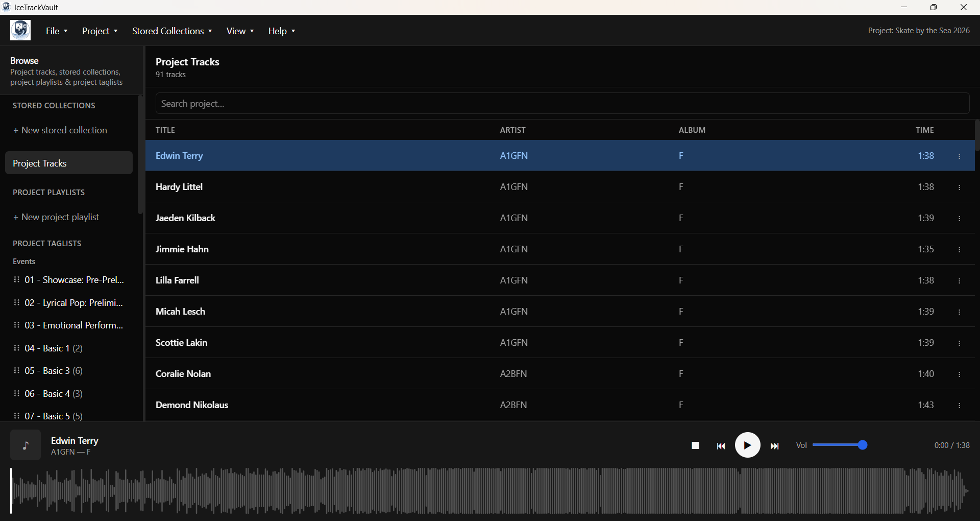This screenshot has width=980, height=521.
Task: Open the View menu
Action: (x=240, y=31)
